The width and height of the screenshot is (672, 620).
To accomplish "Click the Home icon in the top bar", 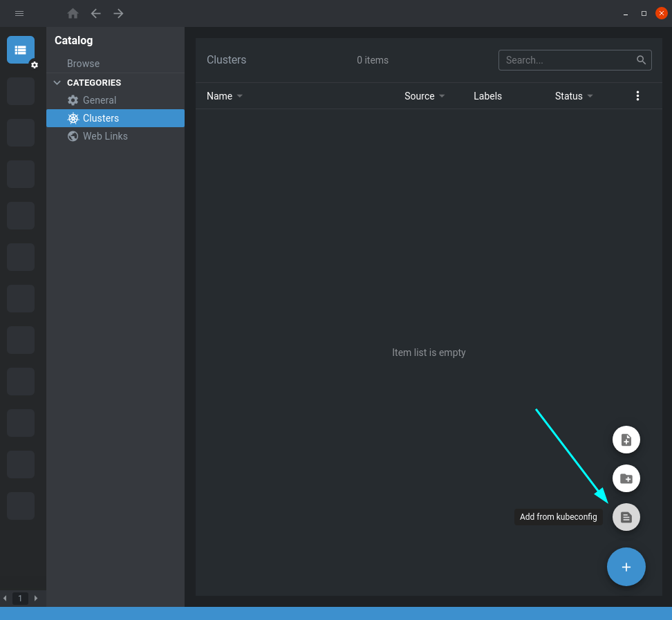I will [73, 13].
